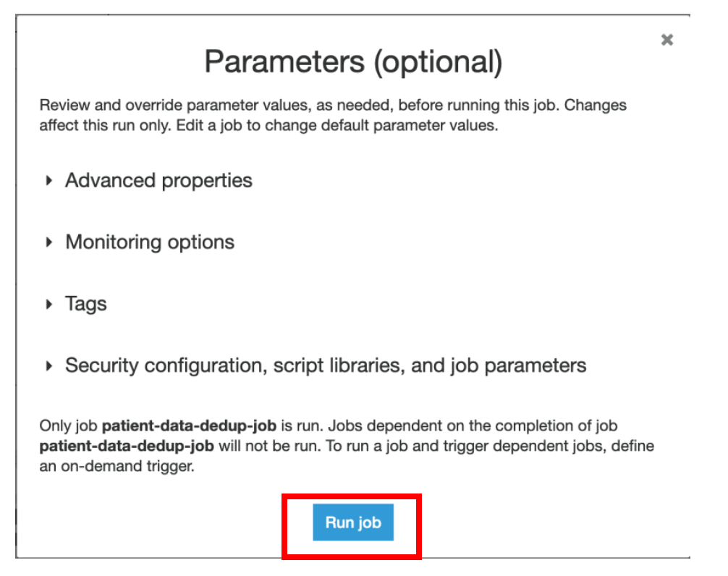This screenshot has width=728, height=576.
Task: Click the 'Only job' note paragraph start
Action: pyautogui.click(x=68, y=425)
